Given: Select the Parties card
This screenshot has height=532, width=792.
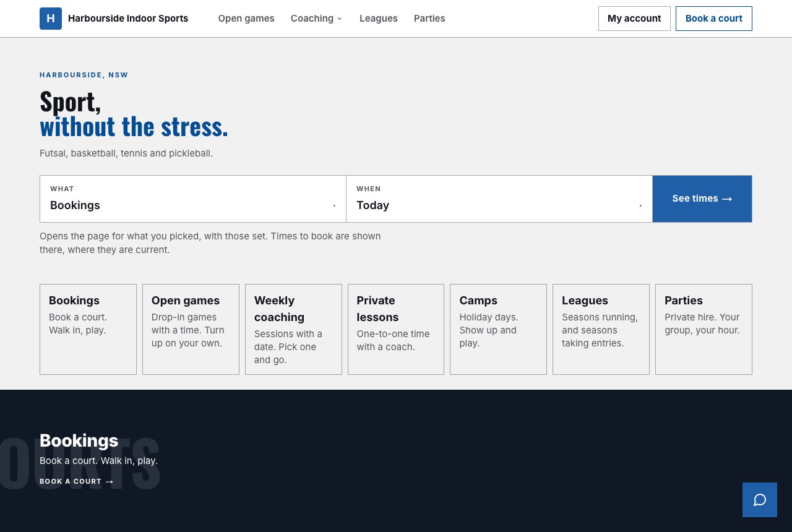Looking at the screenshot, I should [x=704, y=329].
